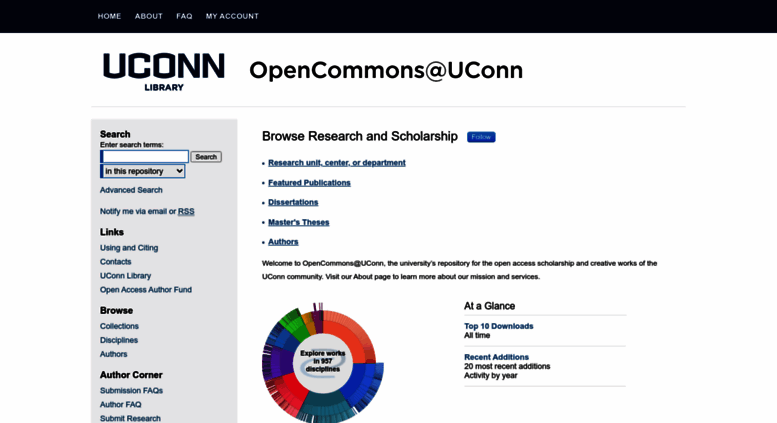This screenshot has height=423, width=777.
Task: Open the discipline sunburst wheel chart
Action: click(323, 363)
